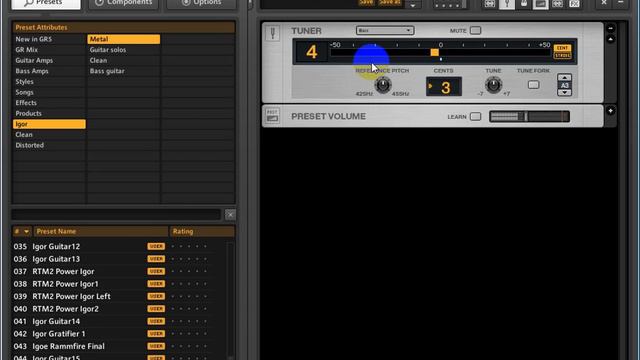Image resolution: width=640 pixels, height=360 pixels.
Task: Select preset 043 Igoe Rammfire Final
Action: click(120, 347)
